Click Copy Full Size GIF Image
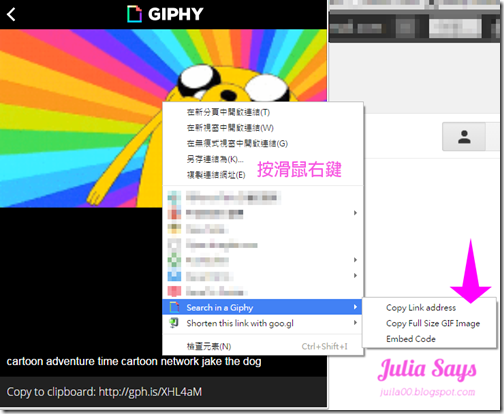Screen dimensions: 504x414 click(433, 323)
